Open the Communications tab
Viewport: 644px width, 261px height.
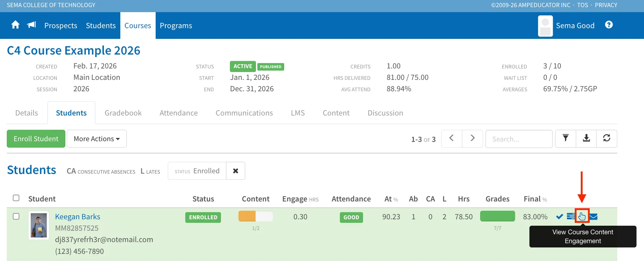(x=244, y=113)
